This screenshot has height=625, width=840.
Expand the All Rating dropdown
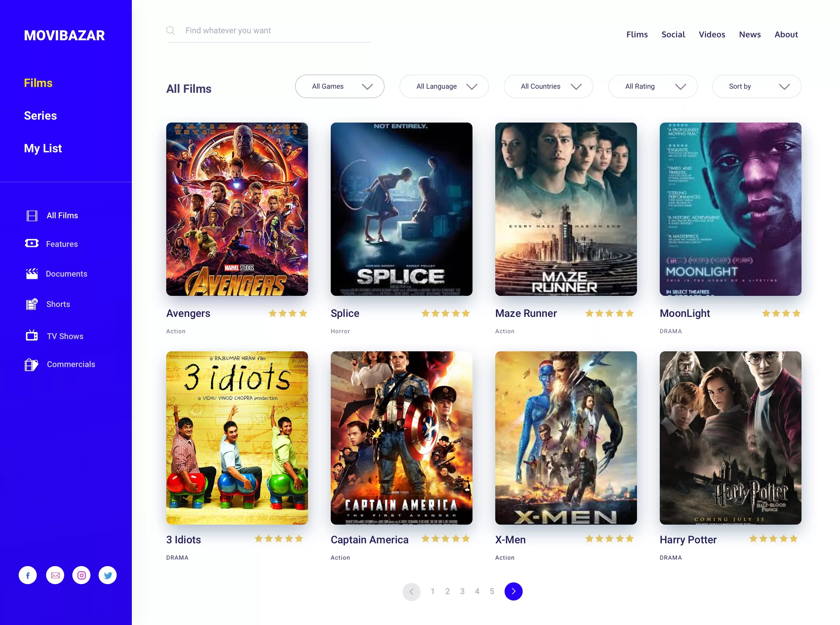point(653,86)
